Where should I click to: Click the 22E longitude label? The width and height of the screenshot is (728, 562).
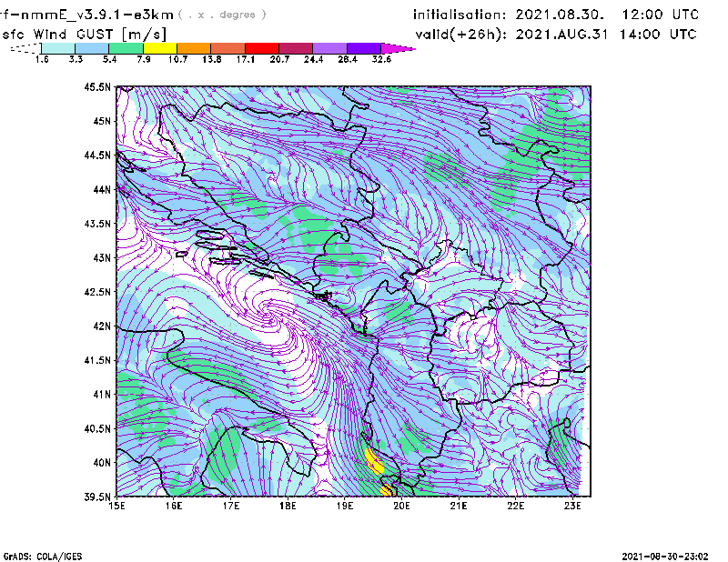pos(516,506)
